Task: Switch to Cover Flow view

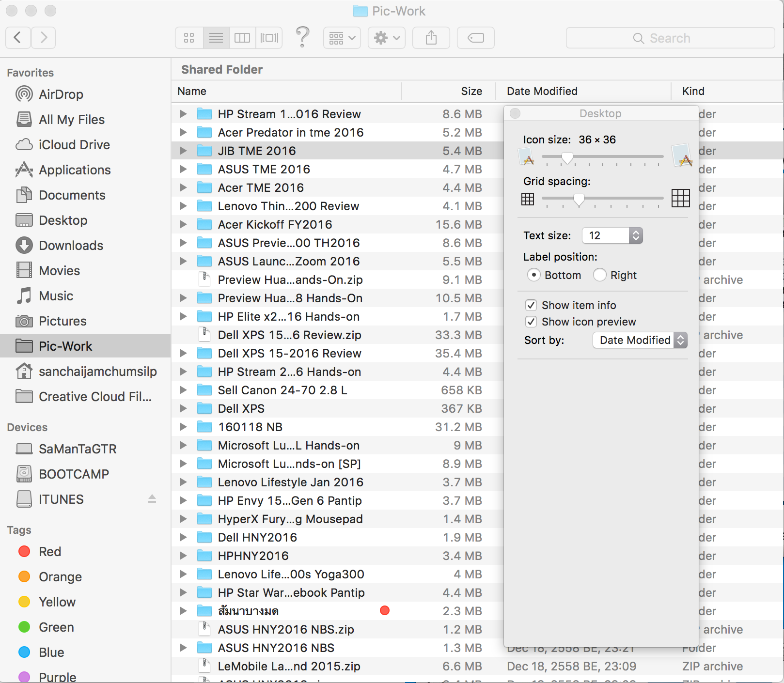Action: [269, 38]
